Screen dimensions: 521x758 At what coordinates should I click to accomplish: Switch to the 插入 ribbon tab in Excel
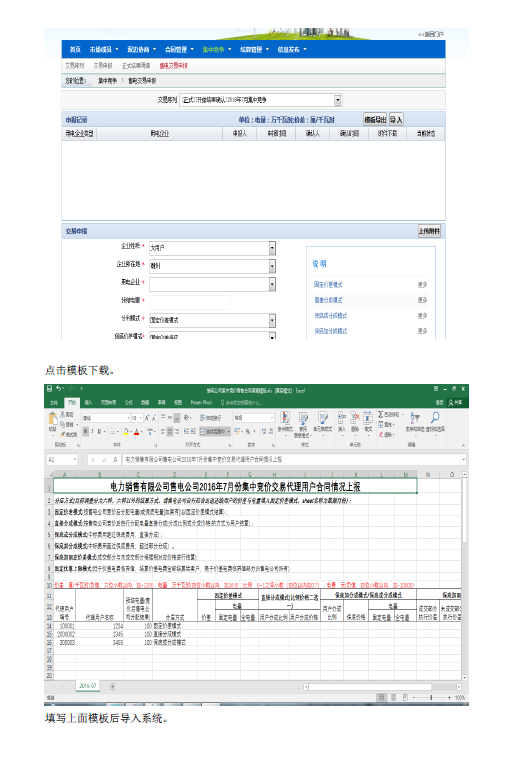pyautogui.click(x=88, y=403)
